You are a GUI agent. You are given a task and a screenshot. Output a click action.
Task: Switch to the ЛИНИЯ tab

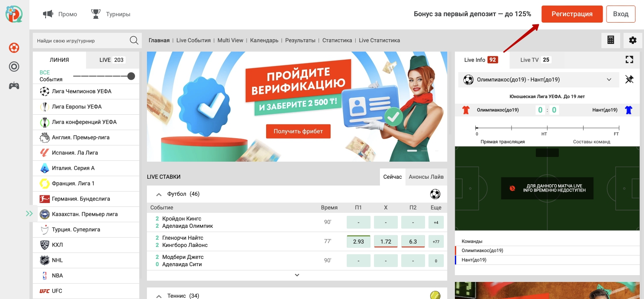pyautogui.click(x=59, y=60)
